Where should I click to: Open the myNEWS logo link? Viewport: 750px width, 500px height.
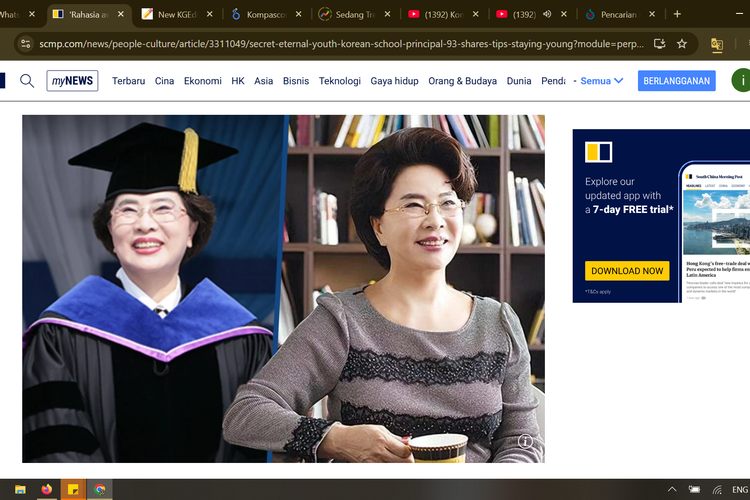point(72,81)
